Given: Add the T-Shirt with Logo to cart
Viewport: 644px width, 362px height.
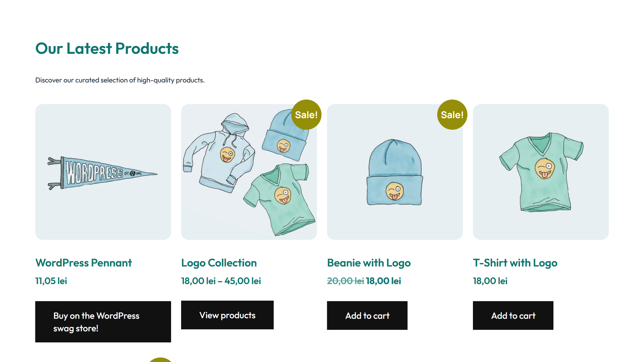Looking at the screenshot, I should click(x=513, y=315).
